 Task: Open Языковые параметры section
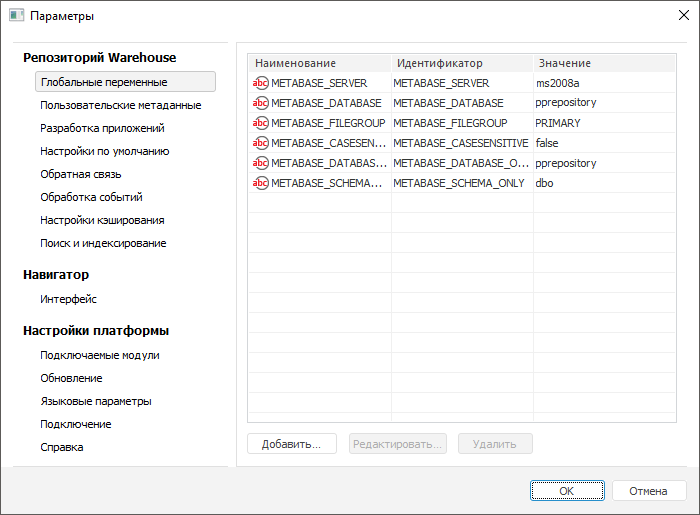pyautogui.click(x=96, y=401)
